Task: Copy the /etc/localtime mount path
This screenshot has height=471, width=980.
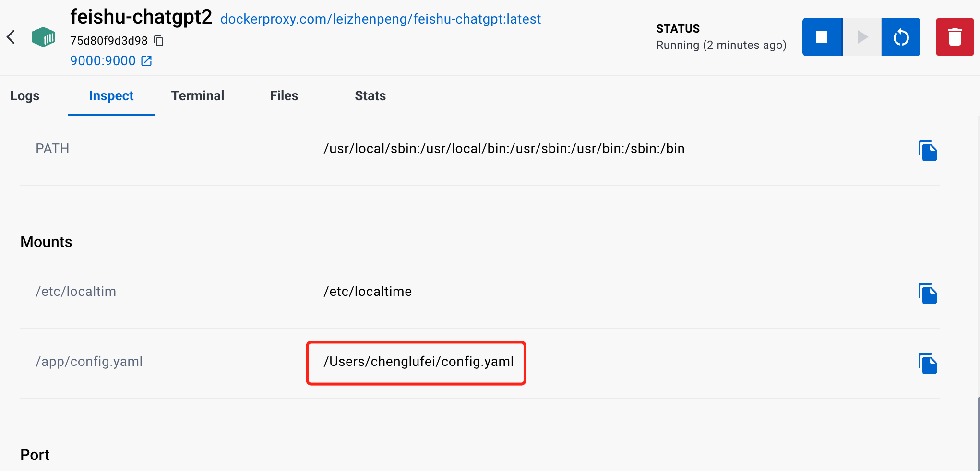Action: tap(928, 293)
